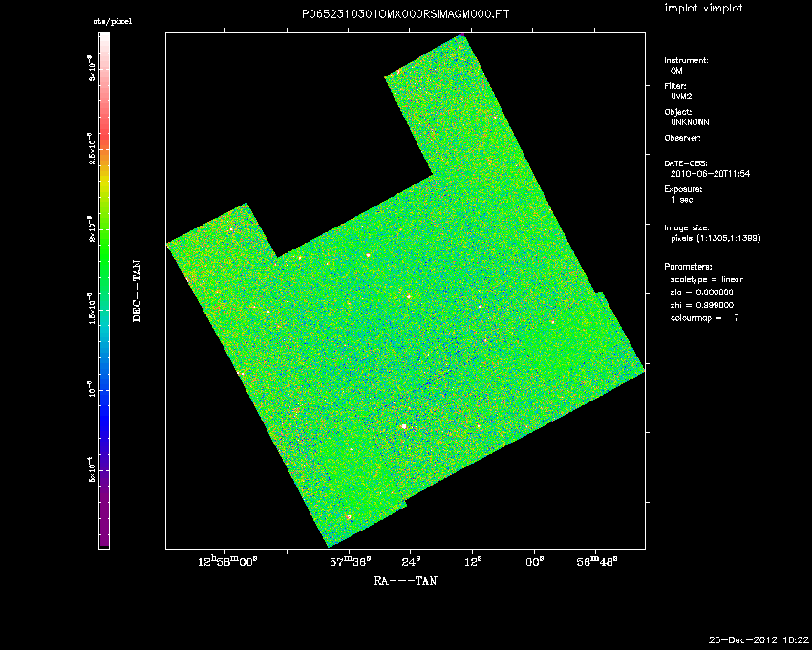812x650 pixels.
Task: Click the RA tick label '56m48s'
Action: point(597,561)
